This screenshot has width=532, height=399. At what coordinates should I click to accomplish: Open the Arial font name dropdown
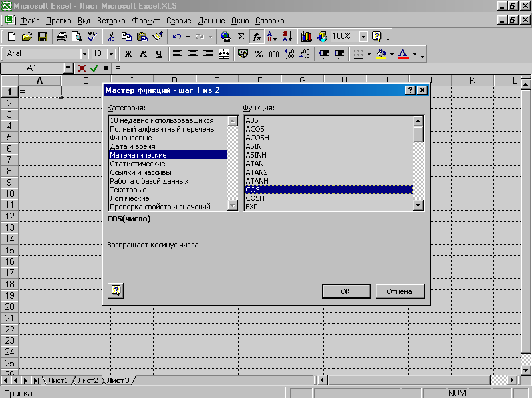tap(85, 54)
